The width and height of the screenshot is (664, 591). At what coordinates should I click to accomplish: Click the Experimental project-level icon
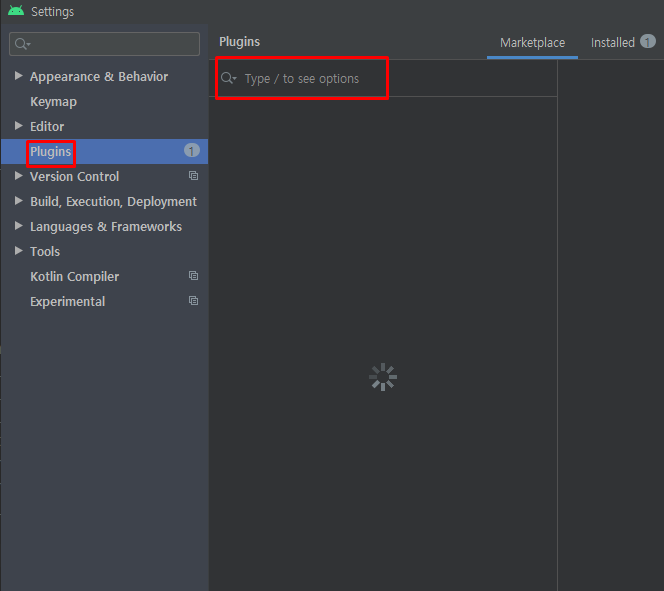(x=194, y=301)
